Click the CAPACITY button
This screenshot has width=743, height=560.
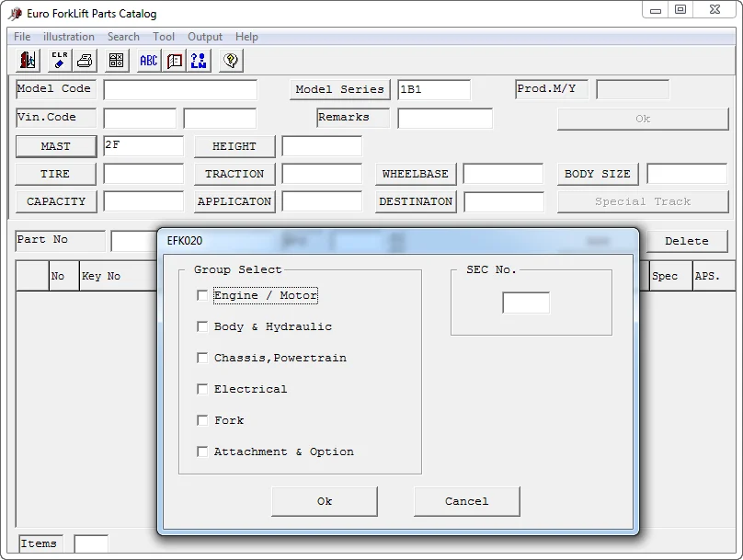click(56, 201)
